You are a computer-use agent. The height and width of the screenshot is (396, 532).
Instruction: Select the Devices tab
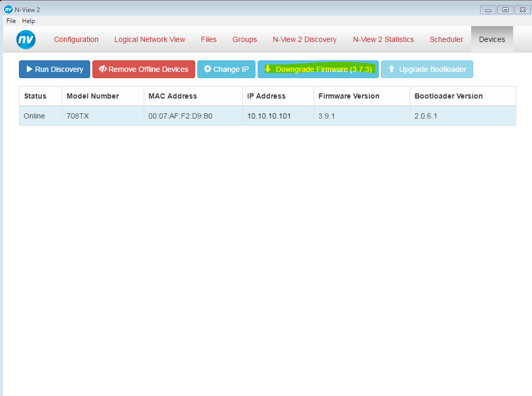(x=492, y=39)
